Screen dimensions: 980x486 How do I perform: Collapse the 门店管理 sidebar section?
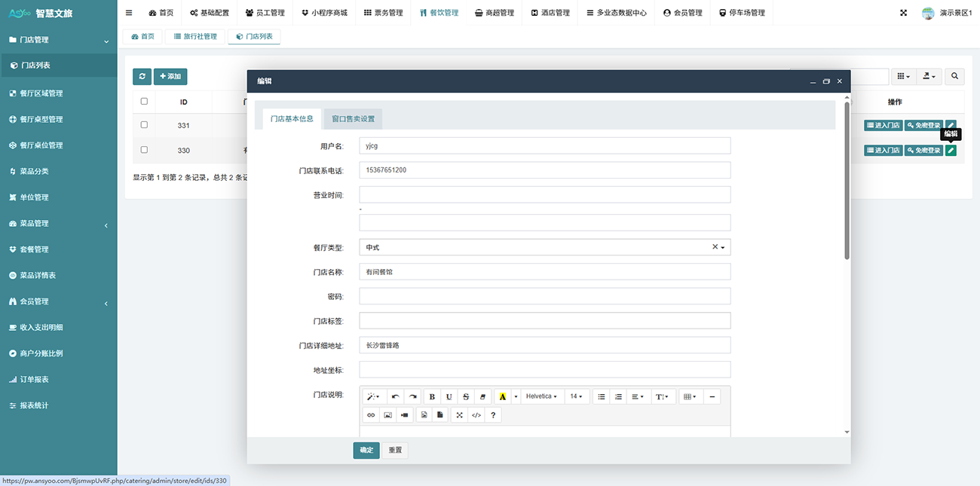tap(58, 39)
